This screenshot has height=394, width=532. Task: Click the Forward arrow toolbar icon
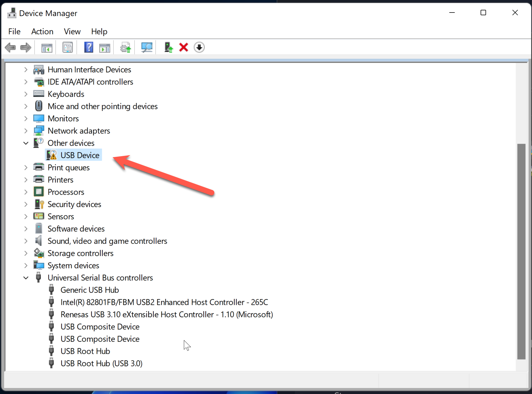point(26,48)
